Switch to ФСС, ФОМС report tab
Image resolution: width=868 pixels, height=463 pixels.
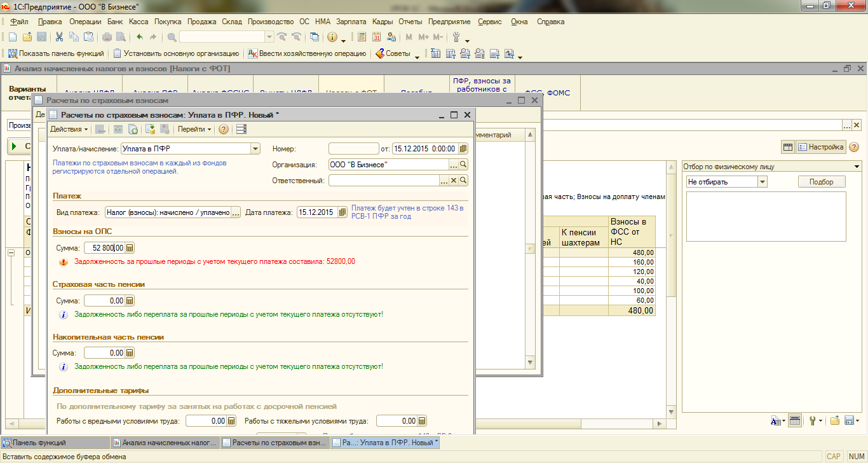tap(546, 92)
